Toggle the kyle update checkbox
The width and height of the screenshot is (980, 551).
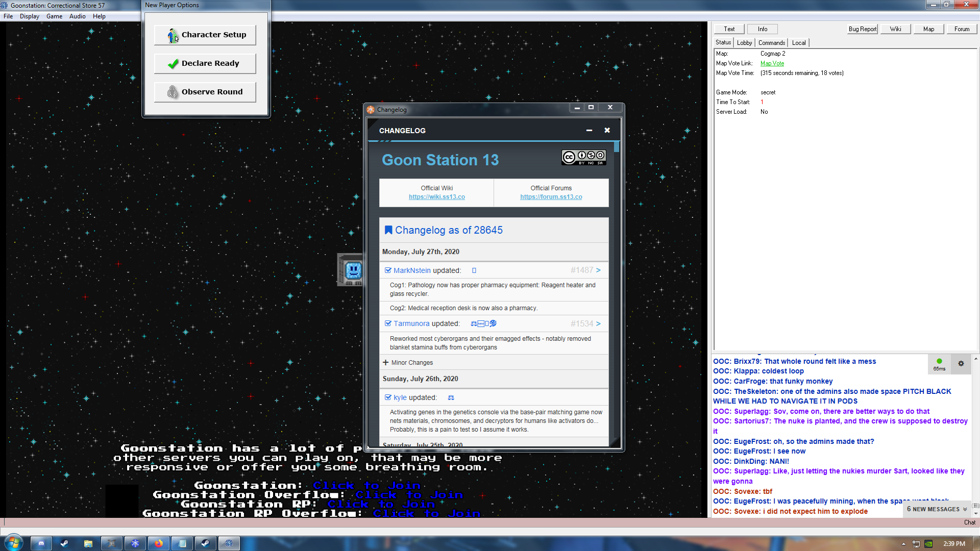[388, 397]
